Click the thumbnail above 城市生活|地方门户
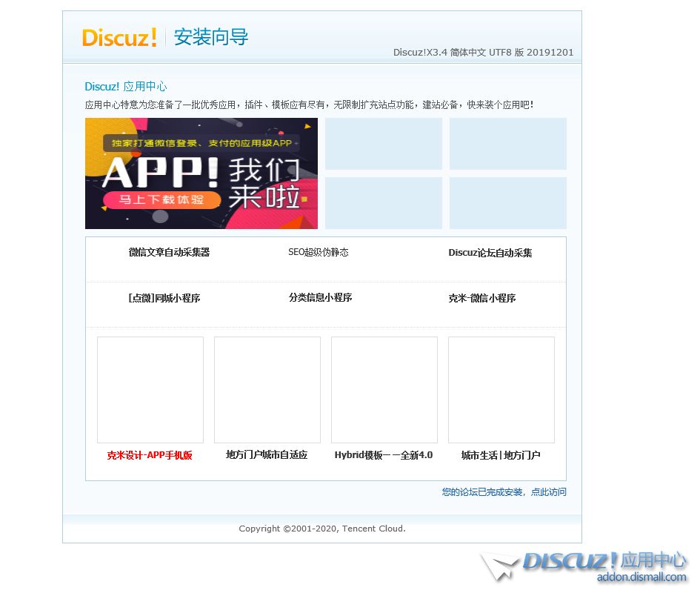 (501, 390)
